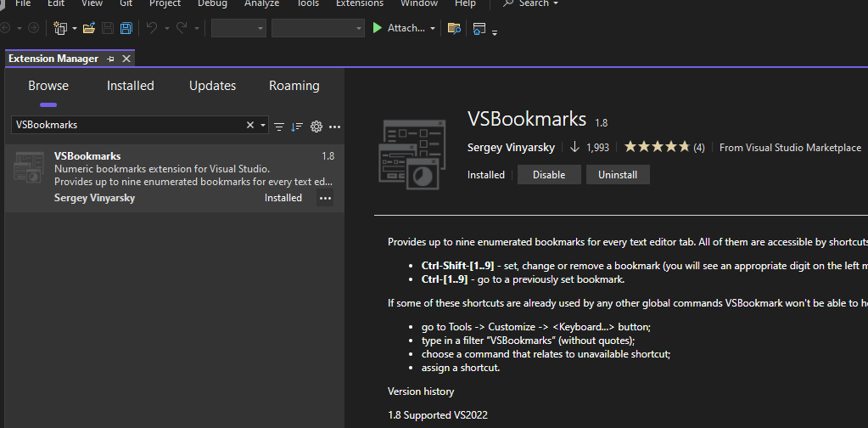Select the VSBookmarks result in list

click(x=175, y=177)
